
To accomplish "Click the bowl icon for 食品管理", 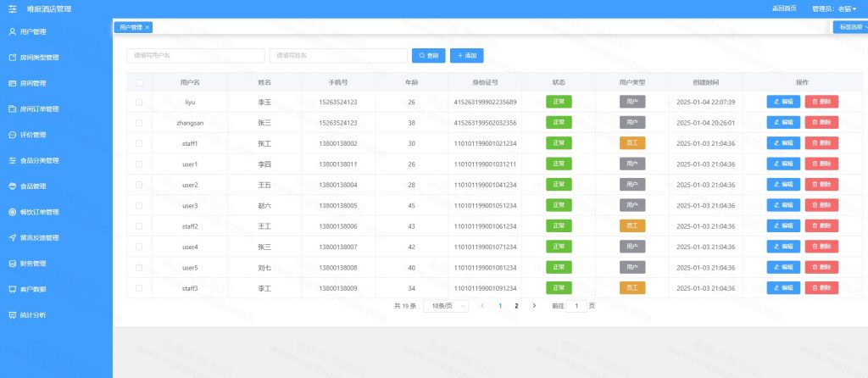I will point(12,186).
